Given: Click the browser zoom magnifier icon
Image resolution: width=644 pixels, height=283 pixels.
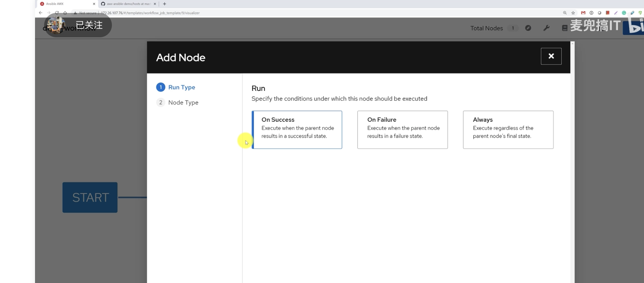Looking at the screenshot, I should click(565, 13).
